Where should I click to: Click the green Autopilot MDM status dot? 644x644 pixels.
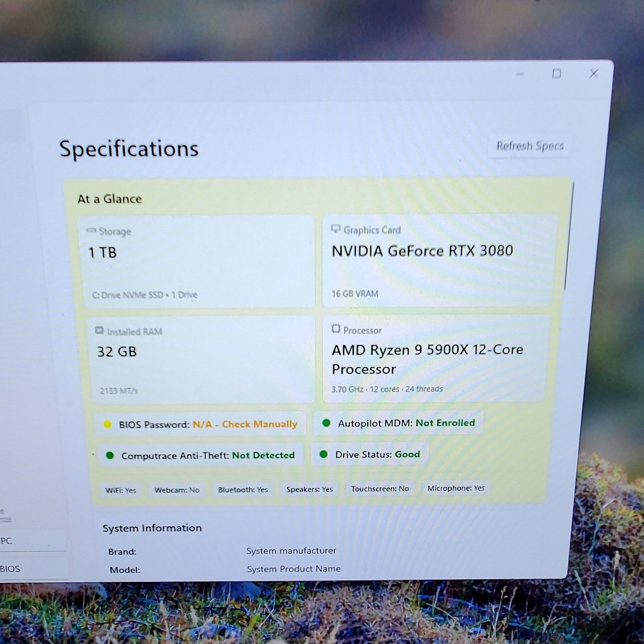[x=326, y=423]
